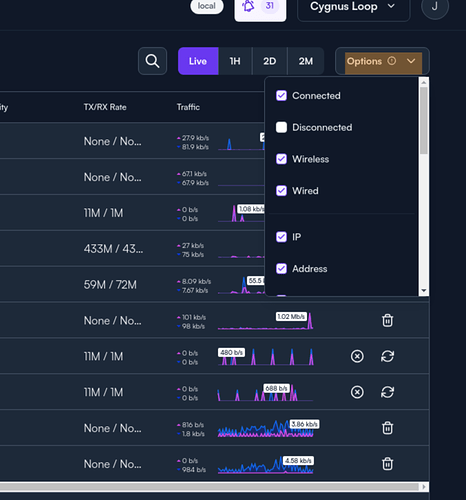Viewport: 466px width, 500px height.
Task: Open the Cygnus Loop site selector
Action: point(353,7)
